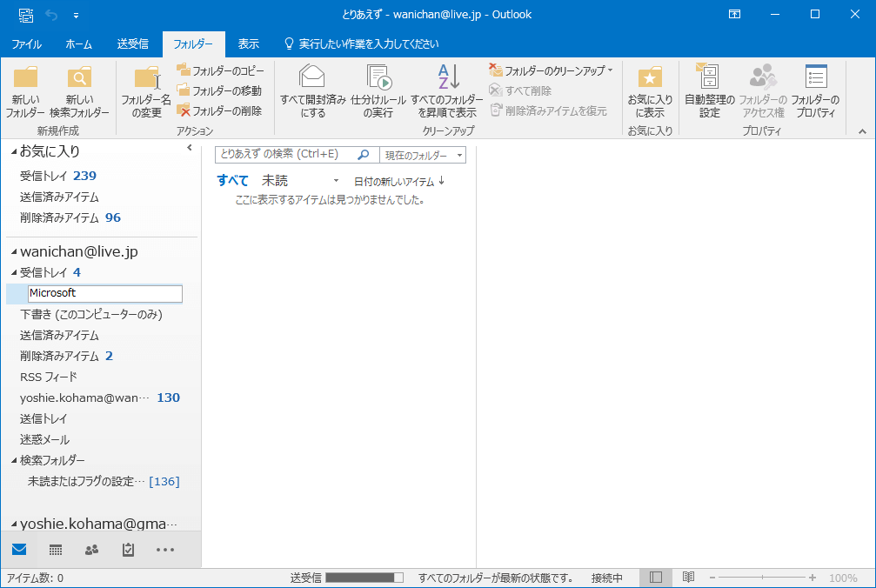
Task: Create a new search folder (新しい検索フォルダー)
Action: point(79,91)
